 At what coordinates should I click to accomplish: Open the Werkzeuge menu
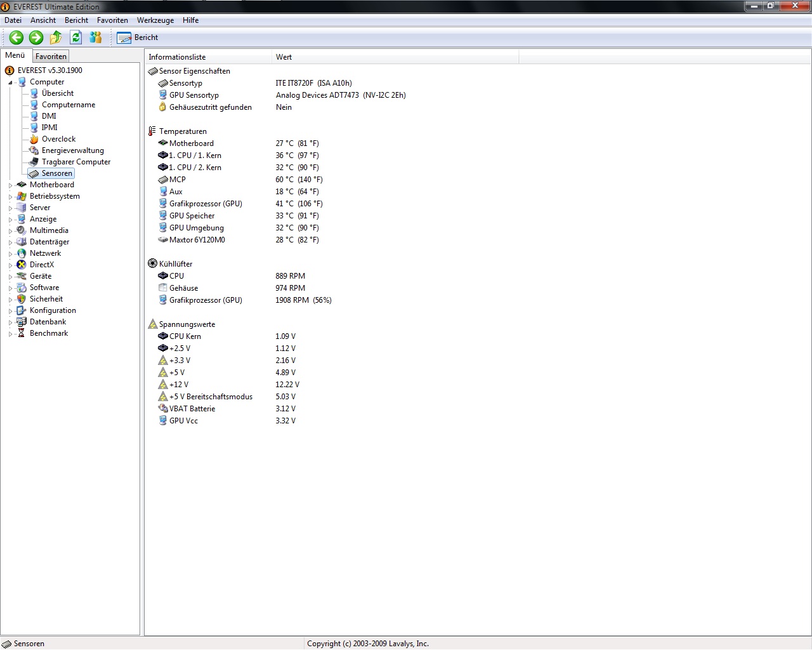pyautogui.click(x=155, y=20)
